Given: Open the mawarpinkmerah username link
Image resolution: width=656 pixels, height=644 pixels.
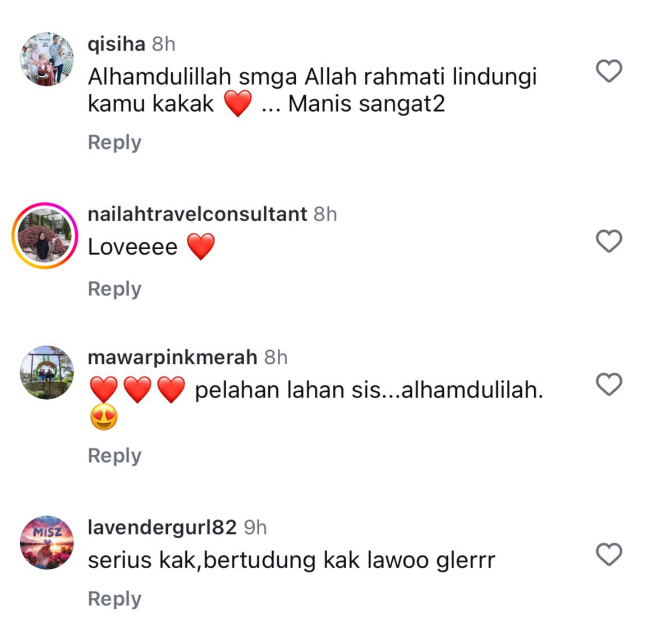Looking at the screenshot, I should 172,358.
